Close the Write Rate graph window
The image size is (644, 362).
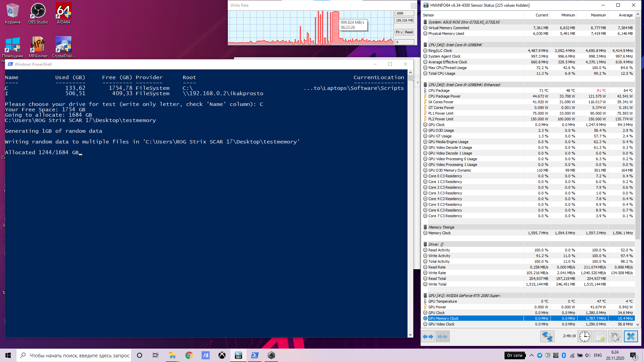pos(414,5)
